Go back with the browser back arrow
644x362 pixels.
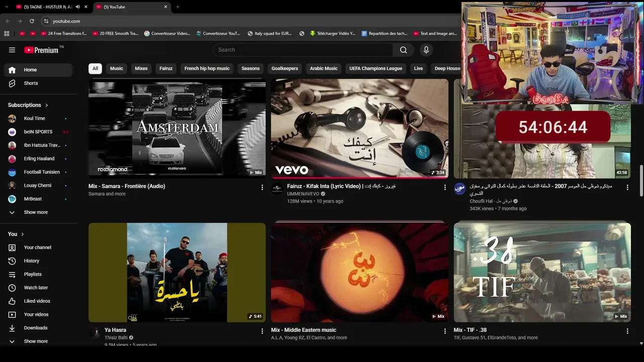[x=8, y=21]
